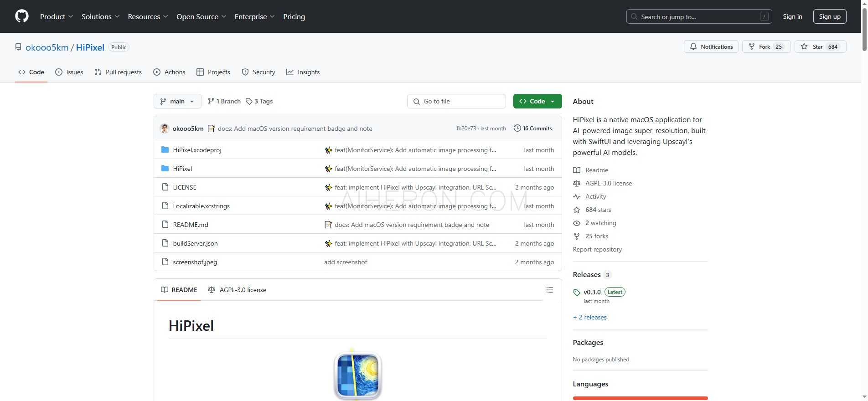
Task: Click the 3 Tags link
Action: (x=259, y=101)
